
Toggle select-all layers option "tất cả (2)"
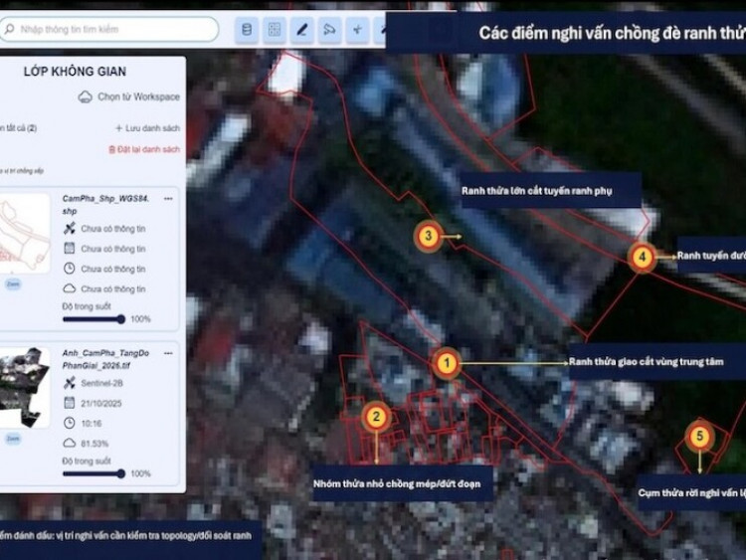[18, 128]
